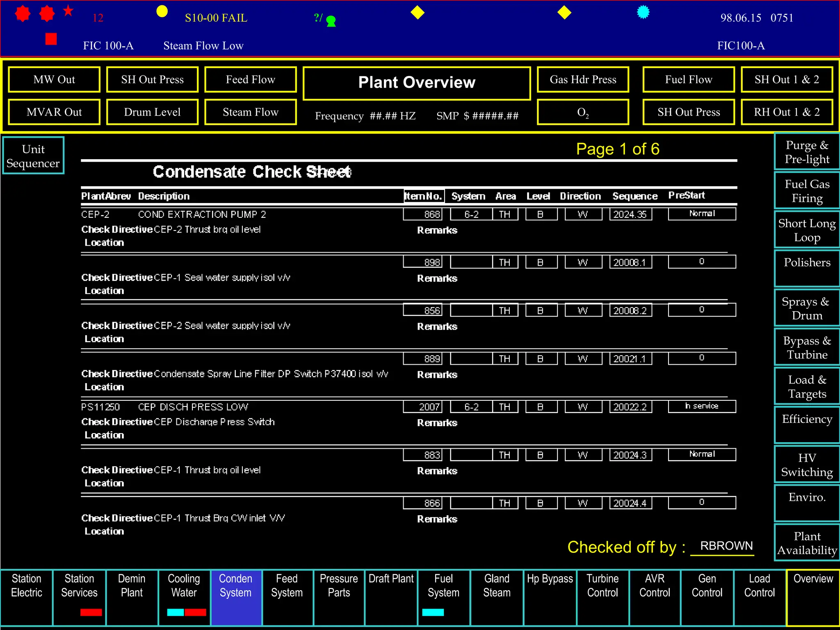
Task: Open the HV Switching page
Action: [806, 465]
